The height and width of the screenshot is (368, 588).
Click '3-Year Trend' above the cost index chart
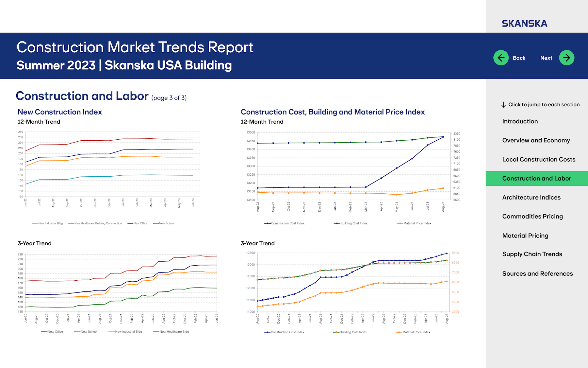[258, 243]
